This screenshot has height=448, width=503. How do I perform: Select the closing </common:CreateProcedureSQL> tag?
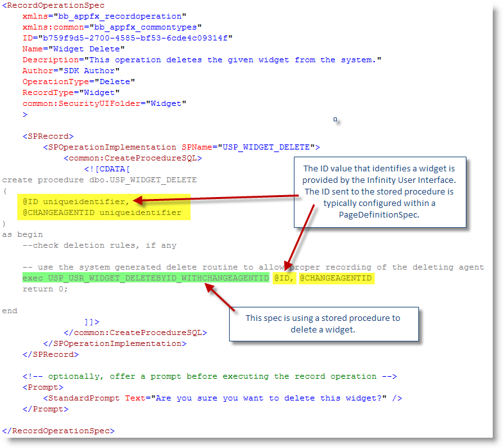135,332
